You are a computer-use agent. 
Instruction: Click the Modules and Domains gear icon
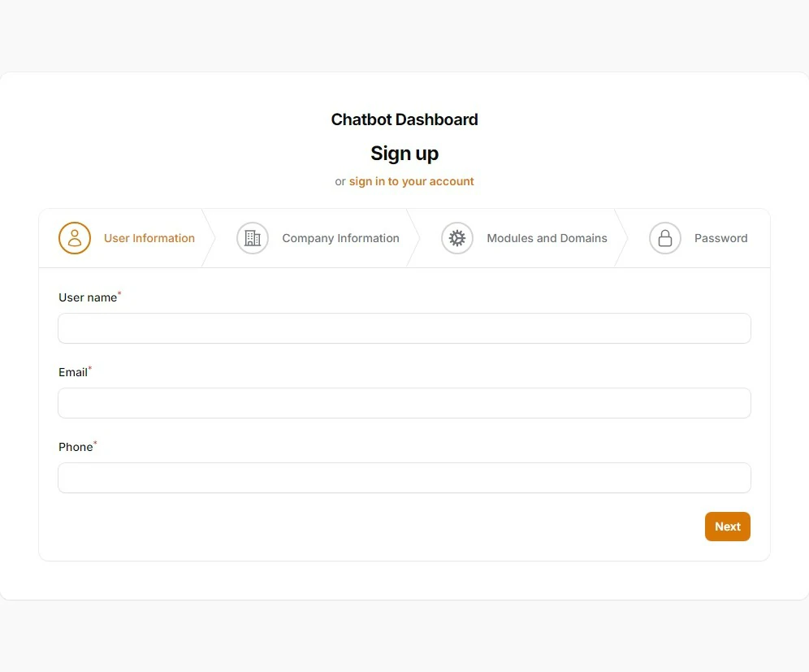click(457, 238)
